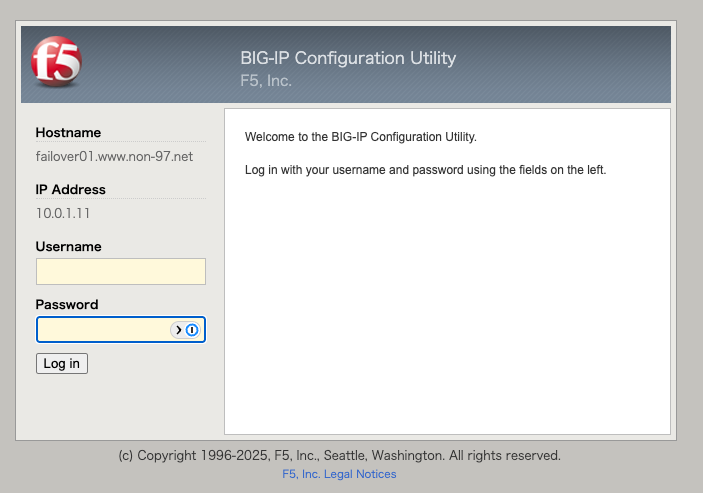Focus the Username input field

click(x=121, y=271)
